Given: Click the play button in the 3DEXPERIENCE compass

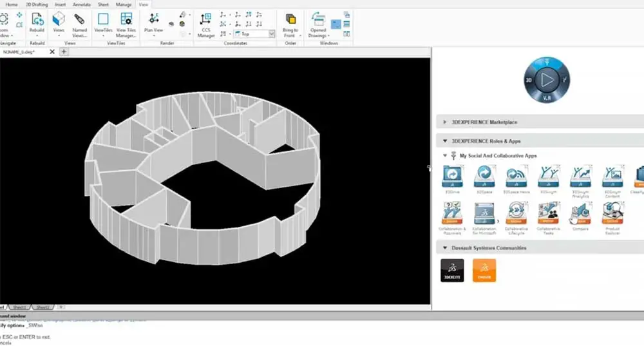Looking at the screenshot, I should point(547,80).
